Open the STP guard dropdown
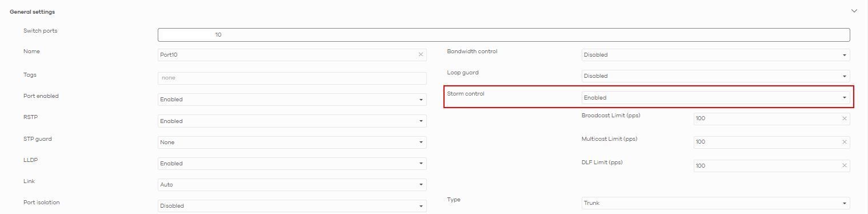Viewport: 868px width, 214px height. (x=292, y=142)
